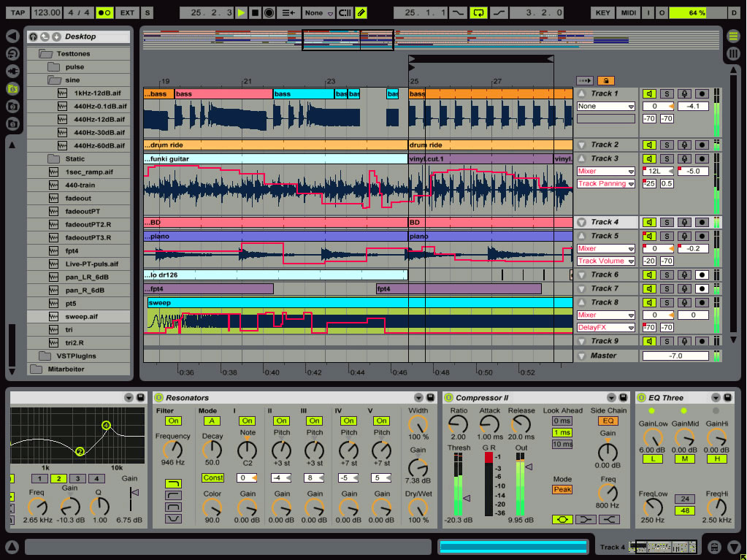Open the plug-in device browser in left sidebar
Viewport: 747px width, 560px height.
click(12, 71)
